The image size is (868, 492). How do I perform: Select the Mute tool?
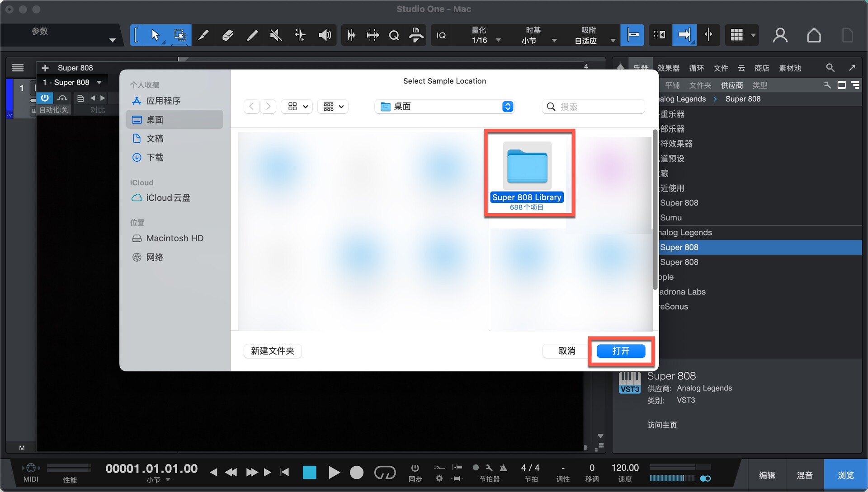(275, 35)
